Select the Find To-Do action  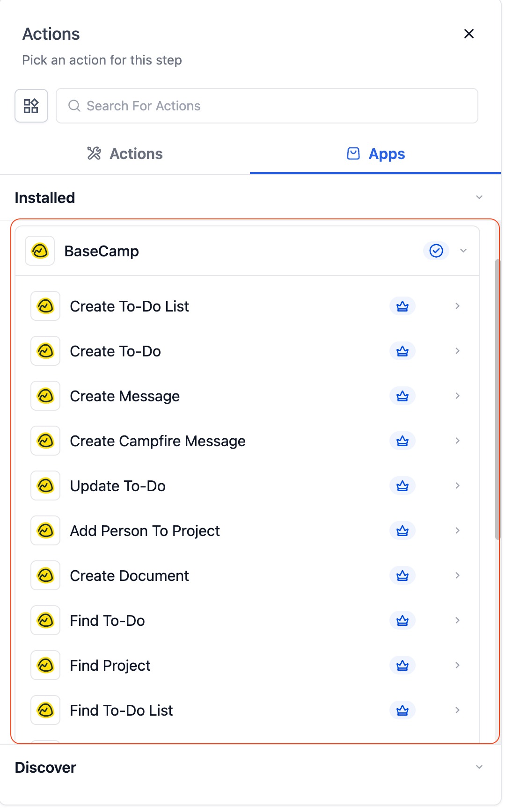(x=248, y=621)
